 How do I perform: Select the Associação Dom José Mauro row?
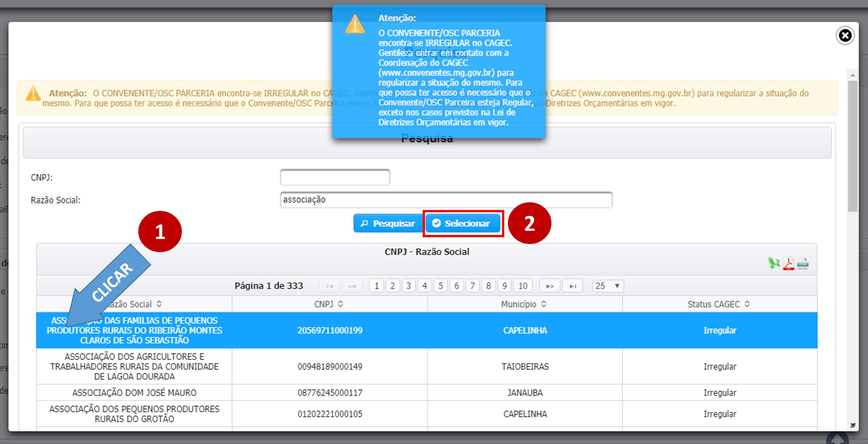[134, 393]
